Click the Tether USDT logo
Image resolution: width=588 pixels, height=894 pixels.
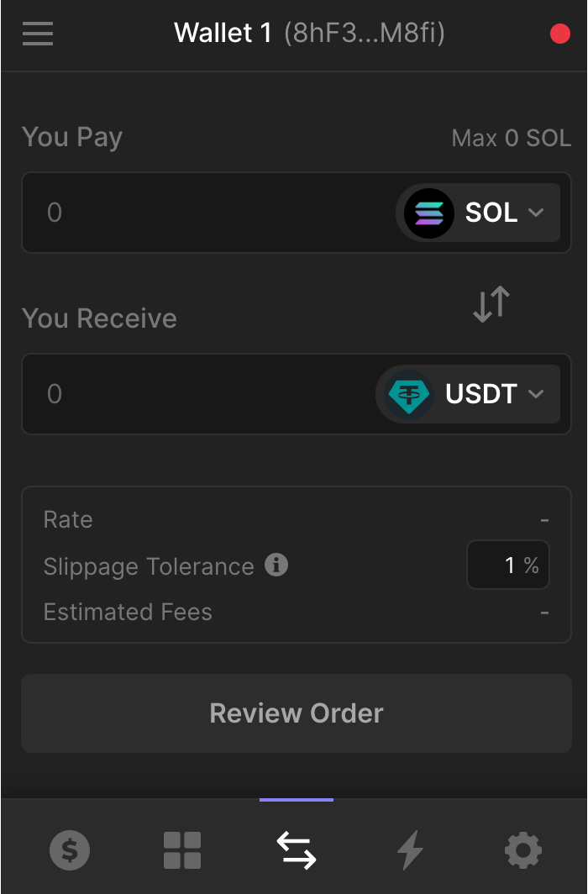pos(409,394)
